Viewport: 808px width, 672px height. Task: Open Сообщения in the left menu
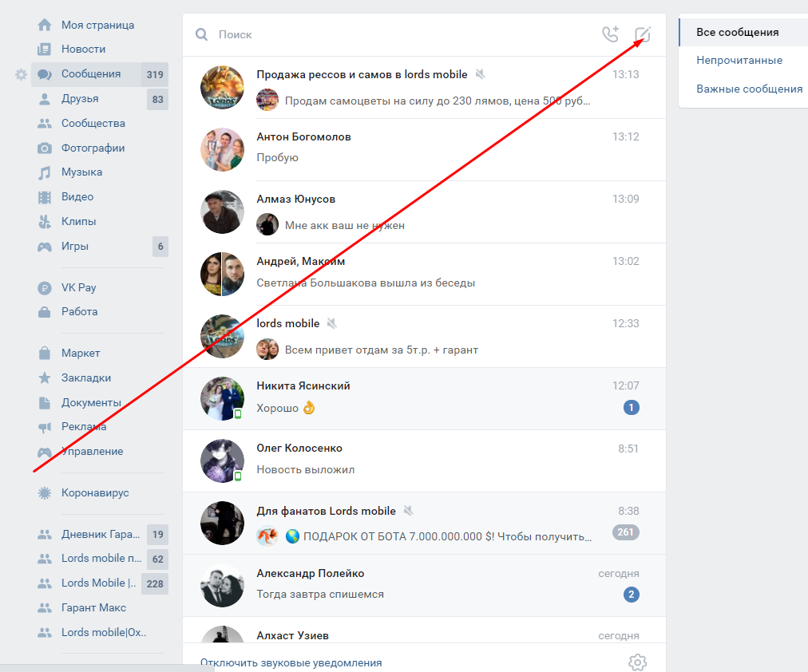(x=91, y=74)
